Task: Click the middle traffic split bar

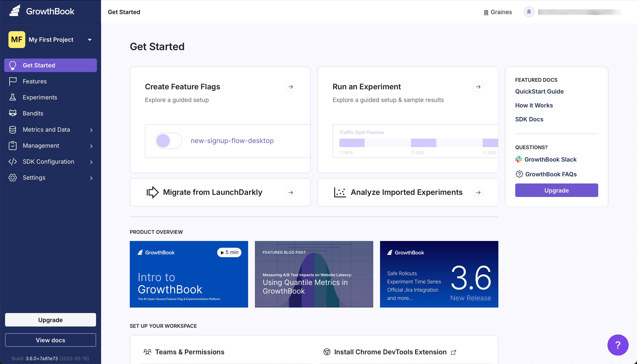Action: point(423,143)
